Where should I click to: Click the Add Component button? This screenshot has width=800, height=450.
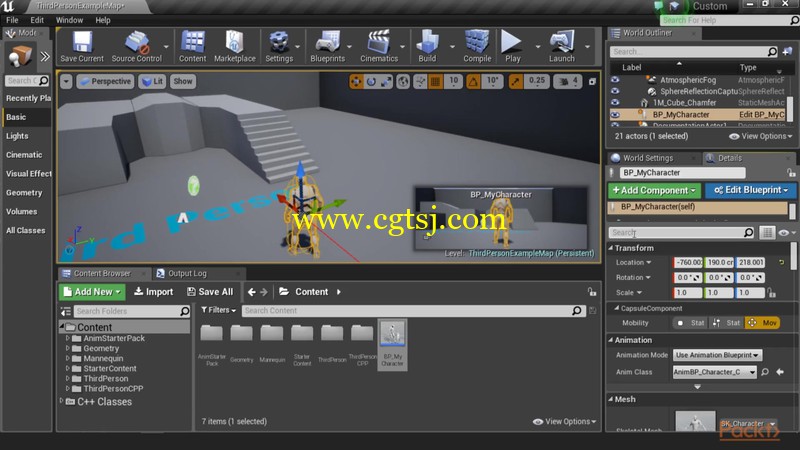[655, 190]
